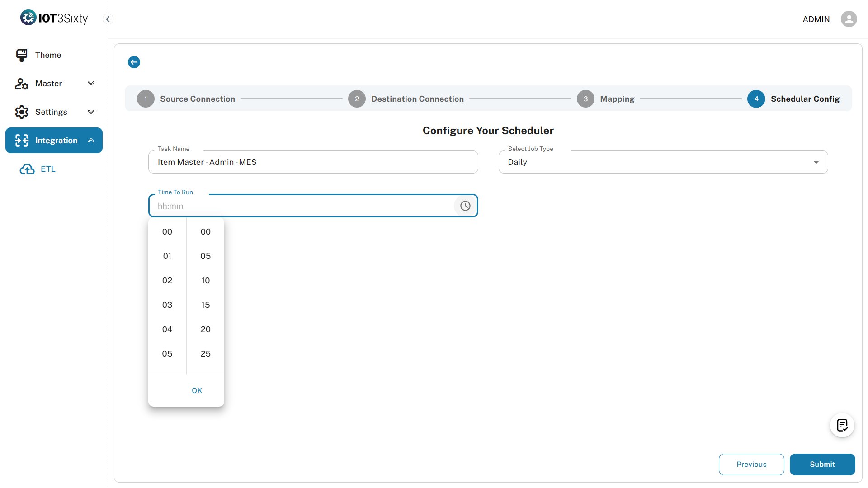Click the ETL cloud upload icon
868x488 pixels.
[x=27, y=169]
